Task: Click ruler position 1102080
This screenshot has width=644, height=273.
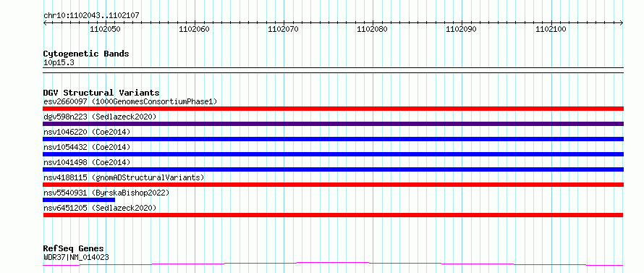Action: [x=373, y=29]
